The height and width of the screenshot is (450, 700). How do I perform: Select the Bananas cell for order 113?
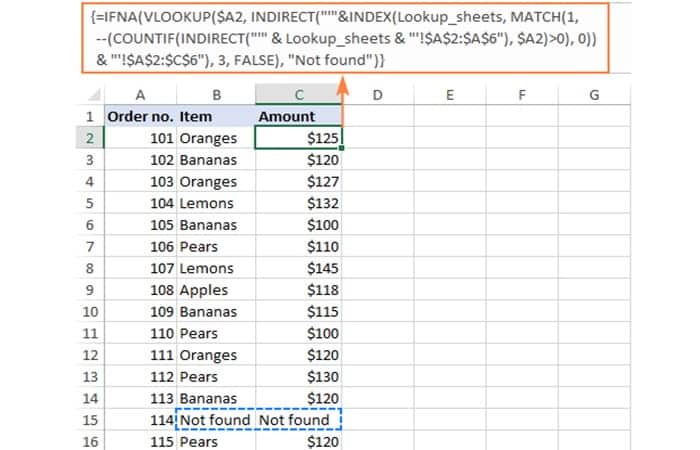tap(216, 398)
